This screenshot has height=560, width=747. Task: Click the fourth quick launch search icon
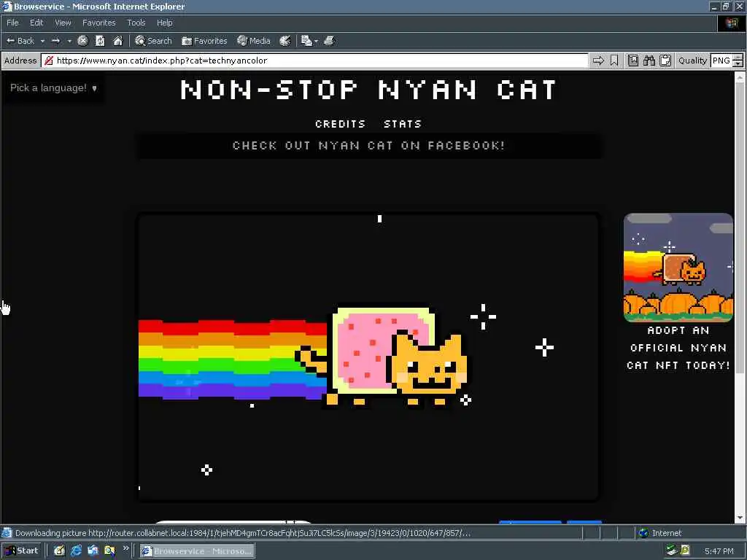(109, 551)
